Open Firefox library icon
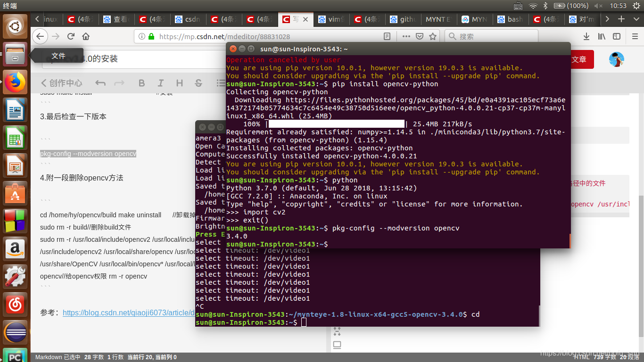This screenshot has width=644, height=362. (602, 36)
